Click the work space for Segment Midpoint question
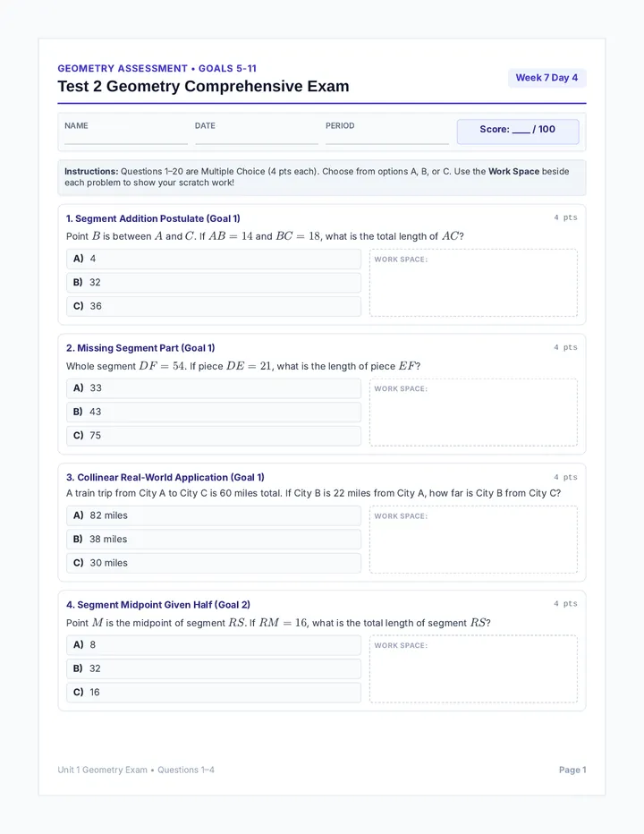644x834 pixels. 473,669
